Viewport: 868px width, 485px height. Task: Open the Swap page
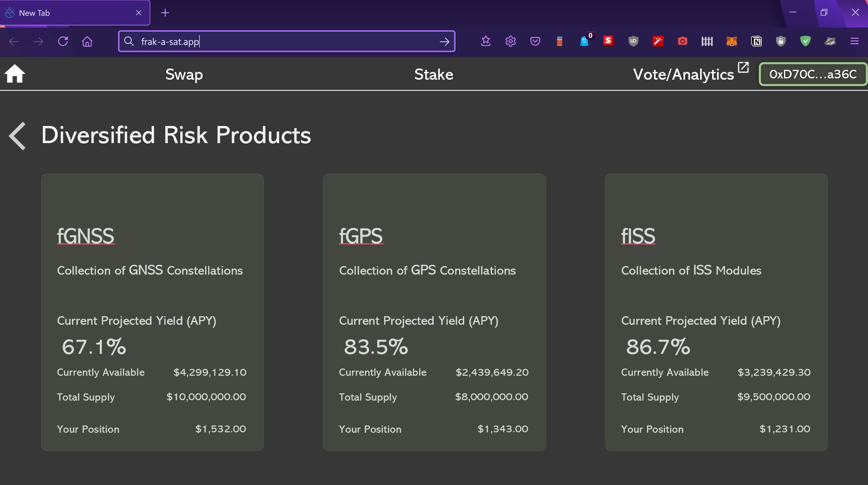[x=184, y=75]
